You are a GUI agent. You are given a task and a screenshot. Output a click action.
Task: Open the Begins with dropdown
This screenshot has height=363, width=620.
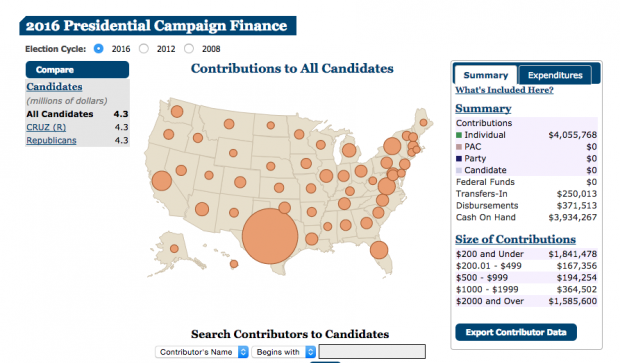point(284,352)
